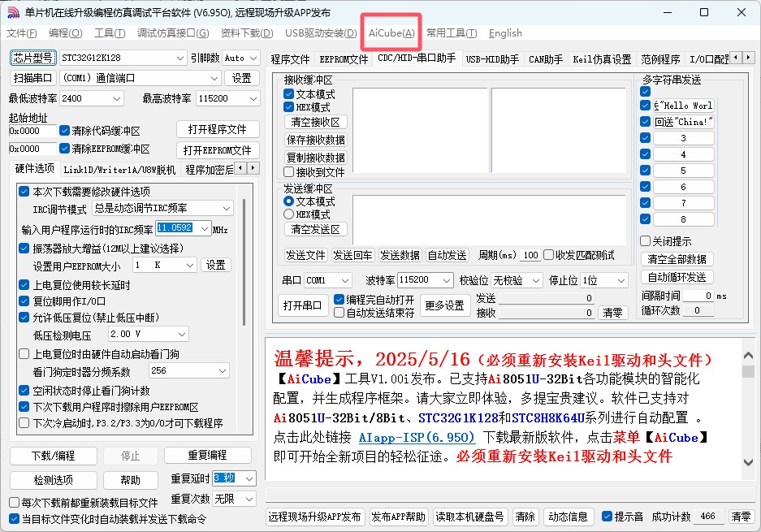This screenshot has height=532, width=761.
Task: Toggle 提示音 checkbox
Action: pos(607,517)
